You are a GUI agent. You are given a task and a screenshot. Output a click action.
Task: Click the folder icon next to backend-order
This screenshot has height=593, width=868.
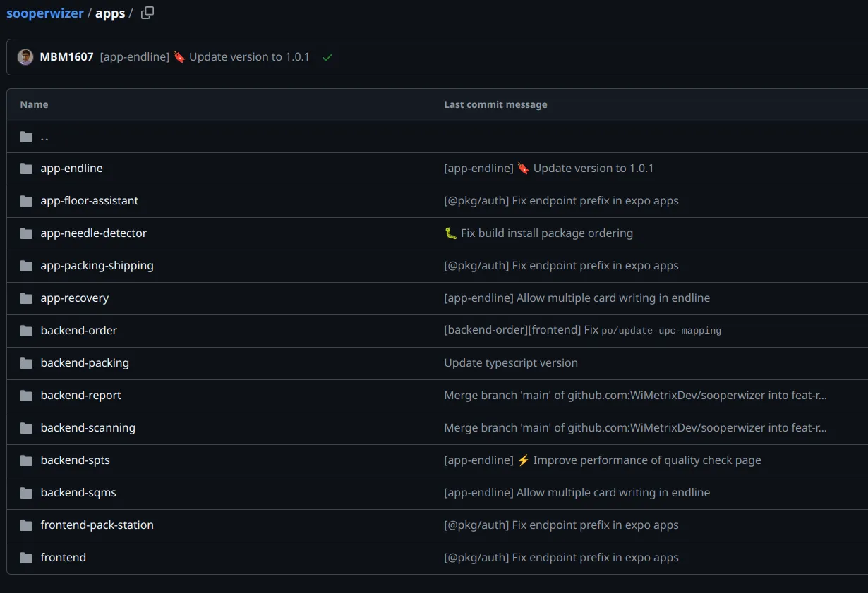tap(26, 330)
